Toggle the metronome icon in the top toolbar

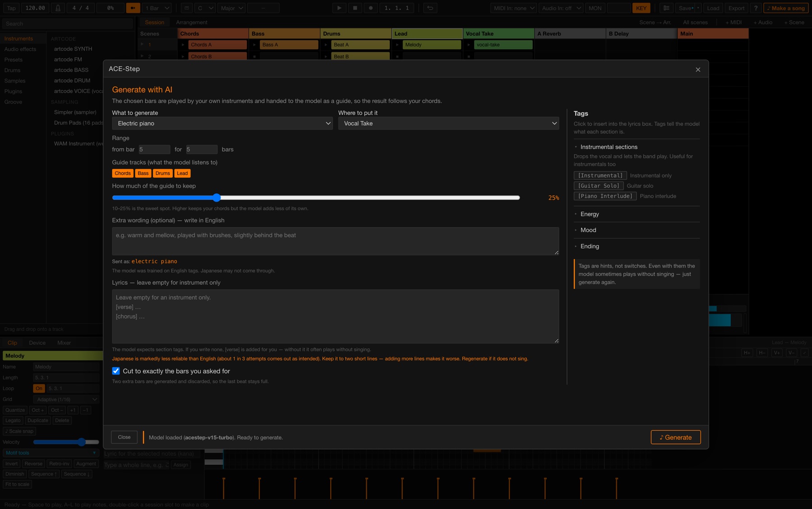point(58,8)
